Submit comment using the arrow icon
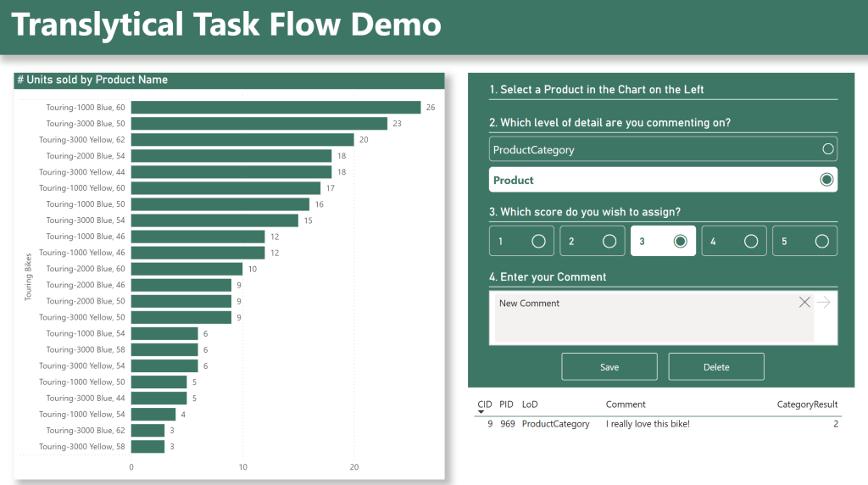 [x=824, y=303]
